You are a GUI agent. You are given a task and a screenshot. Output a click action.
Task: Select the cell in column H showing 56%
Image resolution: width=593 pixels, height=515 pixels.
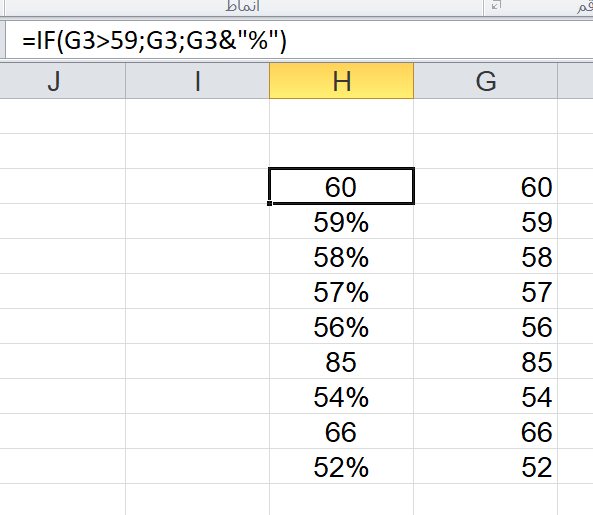pyautogui.click(x=342, y=326)
